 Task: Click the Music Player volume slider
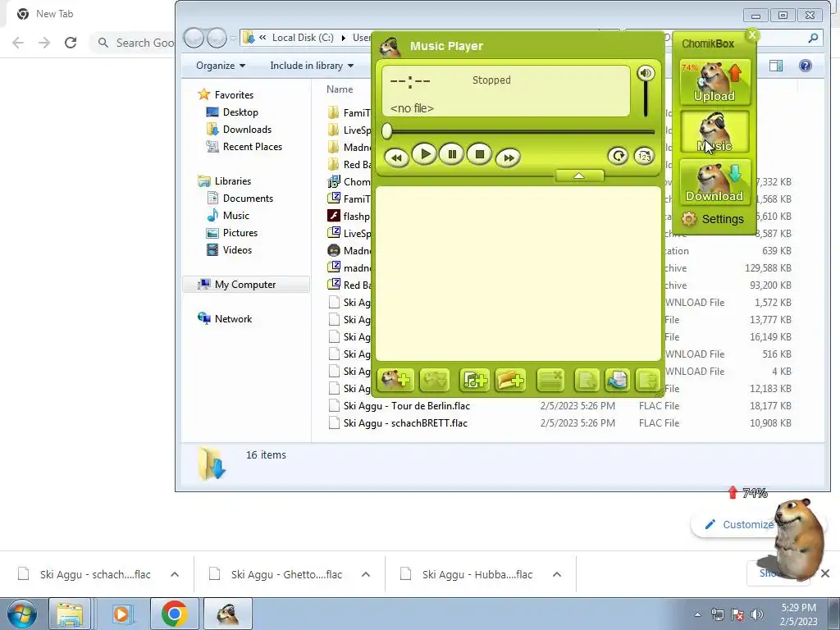[646, 99]
